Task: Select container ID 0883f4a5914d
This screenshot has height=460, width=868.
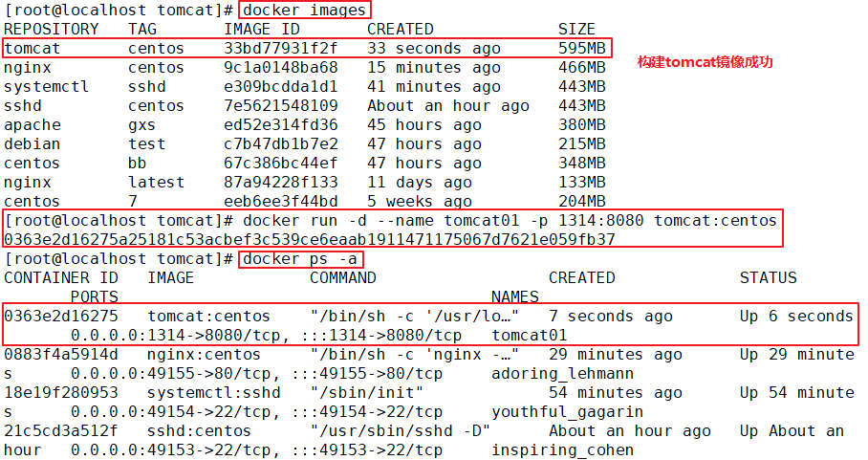Action: coord(61,354)
